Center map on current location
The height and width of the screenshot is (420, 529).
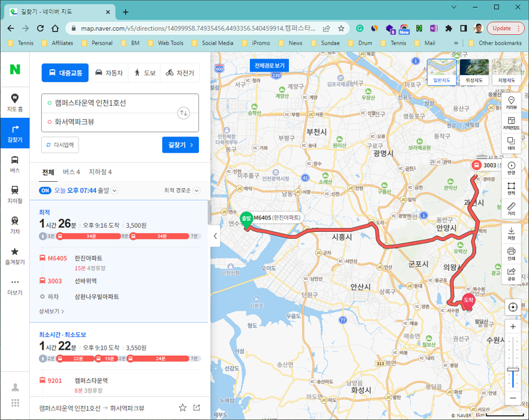pos(513,307)
